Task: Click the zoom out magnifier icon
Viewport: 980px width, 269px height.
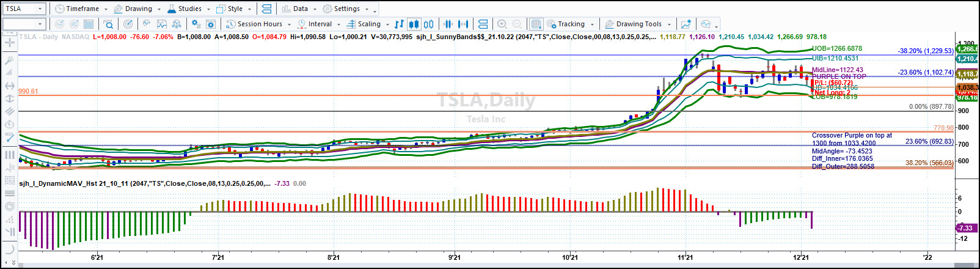Action: click(x=517, y=24)
